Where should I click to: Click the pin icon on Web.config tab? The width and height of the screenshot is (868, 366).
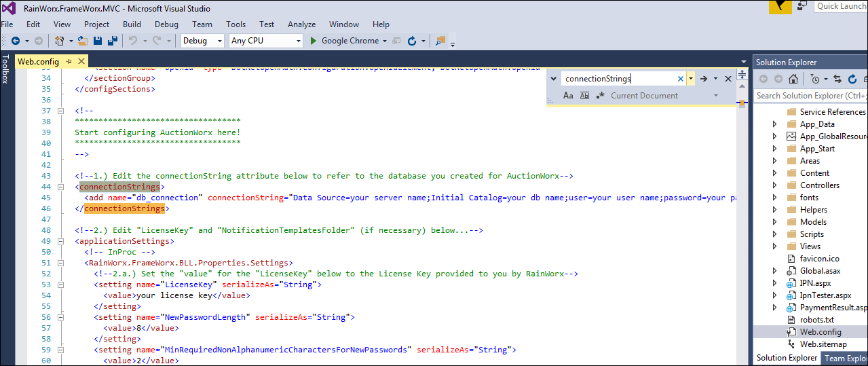click(x=69, y=62)
